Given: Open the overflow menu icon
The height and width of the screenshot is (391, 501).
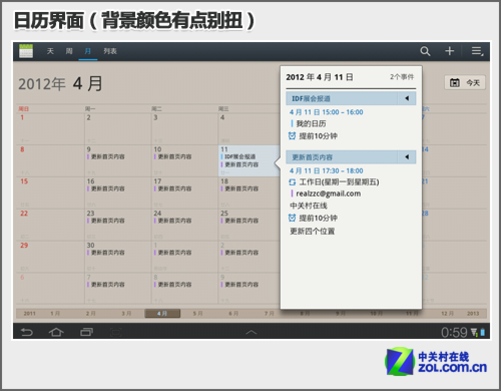Looking at the screenshot, I should (477, 51).
